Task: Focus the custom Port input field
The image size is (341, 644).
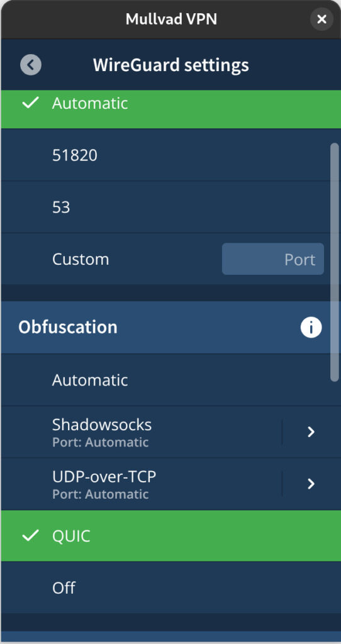Action: pyautogui.click(x=273, y=258)
